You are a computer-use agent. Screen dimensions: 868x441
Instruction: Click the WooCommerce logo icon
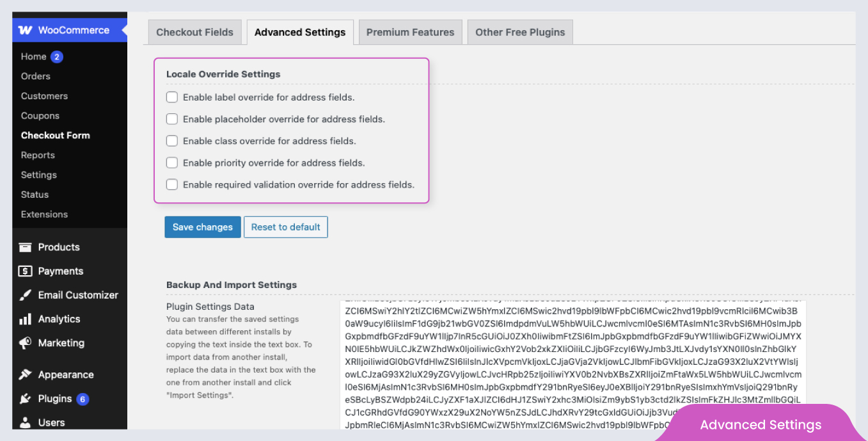click(x=25, y=30)
